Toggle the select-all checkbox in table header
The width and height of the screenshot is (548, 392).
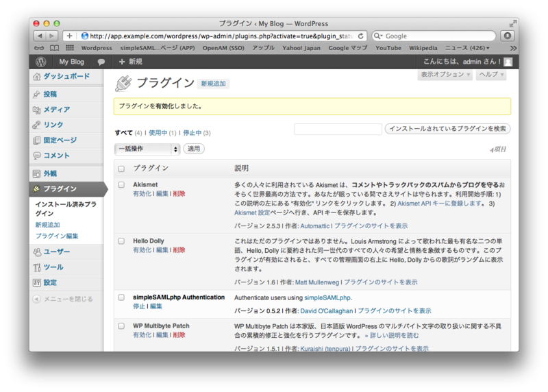tap(121, 169)
